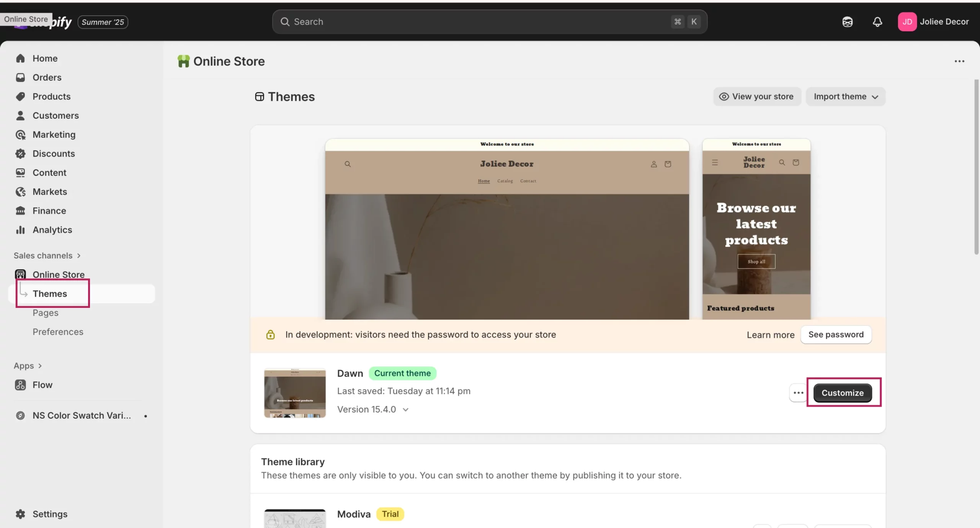Click the Dawn theme thumbnail
Screen dimensions: 980x528
[x=295, y=393]
